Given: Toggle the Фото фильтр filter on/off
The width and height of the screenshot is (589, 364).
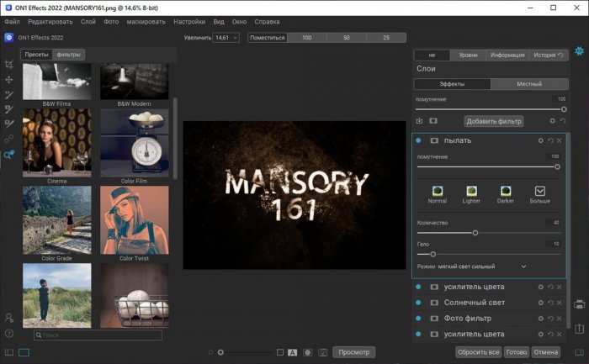Looking at the screenshot, I should [419, 319].
